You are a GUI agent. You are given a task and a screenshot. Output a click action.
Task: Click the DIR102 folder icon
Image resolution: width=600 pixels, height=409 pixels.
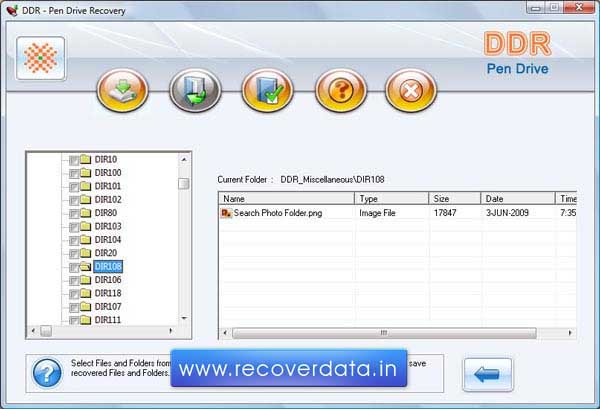pyautogui.click(x=86, y=199)
